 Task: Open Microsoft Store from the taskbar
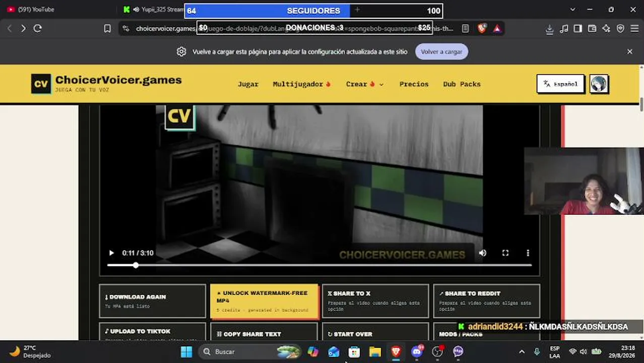[354, 351]
